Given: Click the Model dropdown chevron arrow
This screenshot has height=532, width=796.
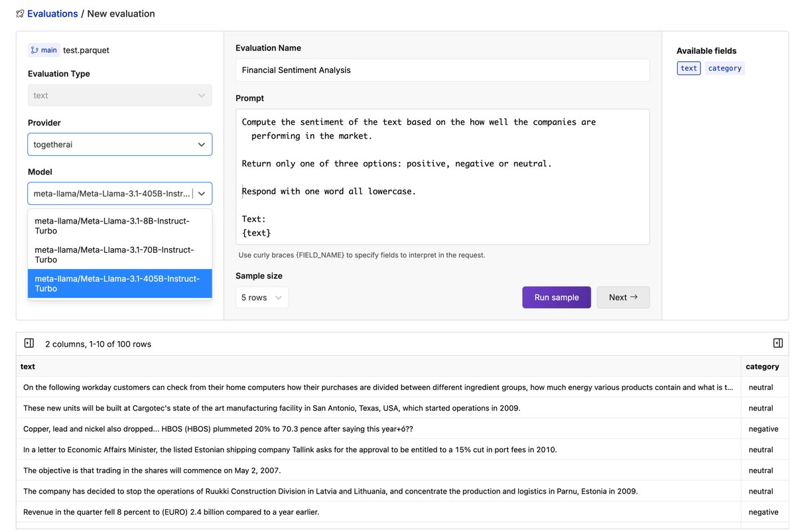Looking at the screenshot, I should [202, 194].
